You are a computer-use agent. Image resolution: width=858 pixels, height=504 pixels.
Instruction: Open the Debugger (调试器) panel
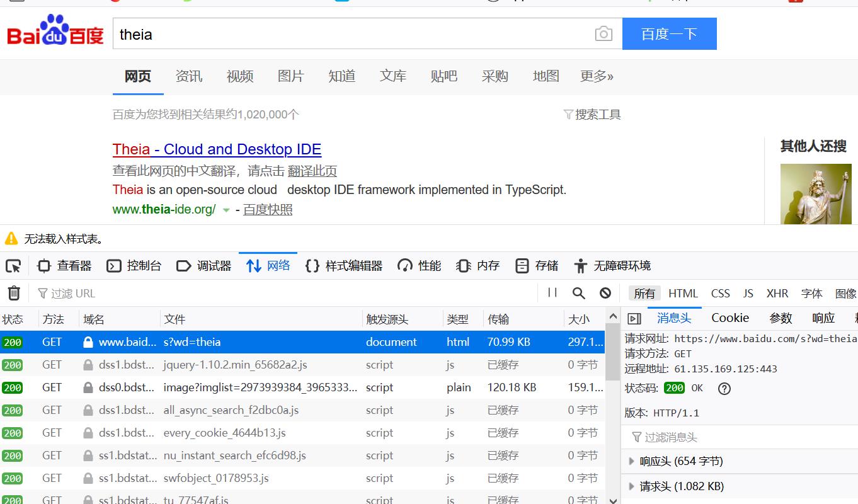tap(203, 266)
